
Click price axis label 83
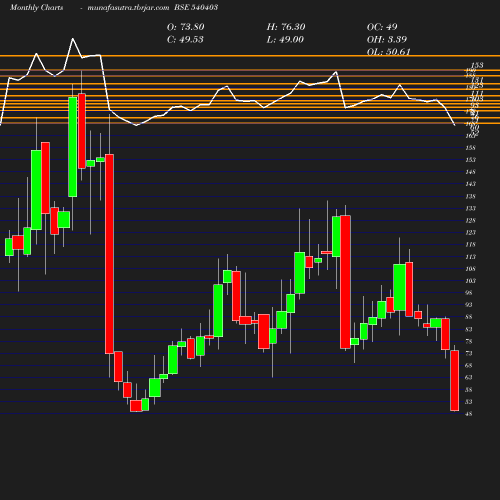[469, 329]
